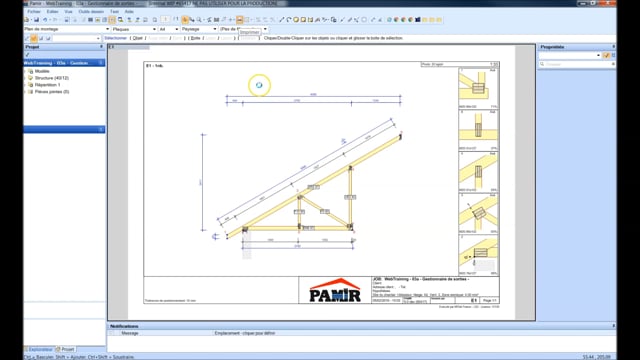Open the Fichier menu

(x=34, y=12)
